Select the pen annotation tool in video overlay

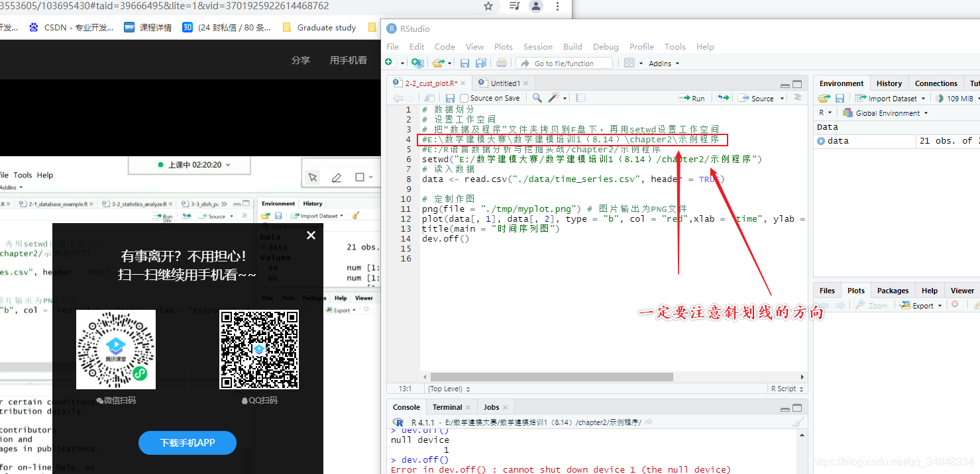point(337,177)
